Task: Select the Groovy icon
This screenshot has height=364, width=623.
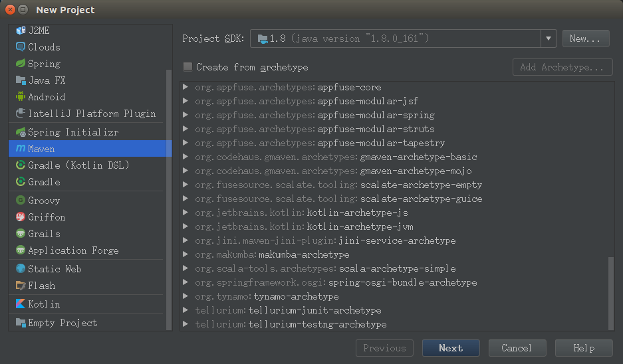Action: point(21,200)
